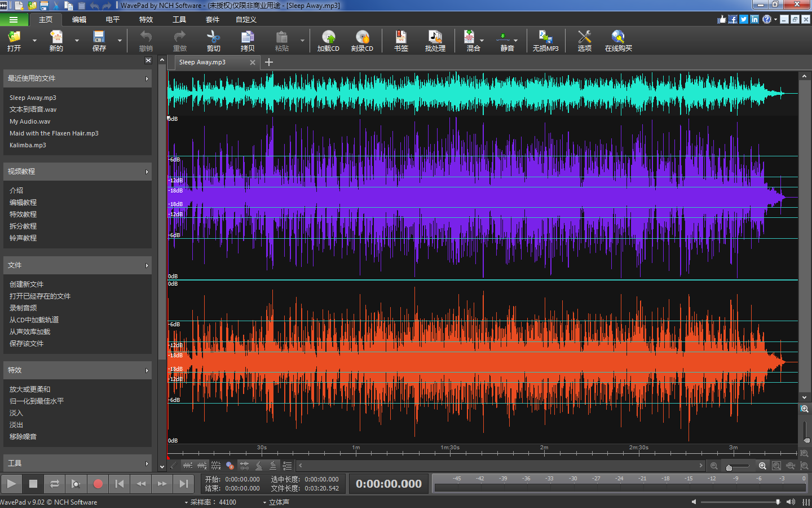Image resolution: width=812 pixels, height=508 pixels.
Task: Click the vertical zoom out magnifier
Action: [805, 453]
